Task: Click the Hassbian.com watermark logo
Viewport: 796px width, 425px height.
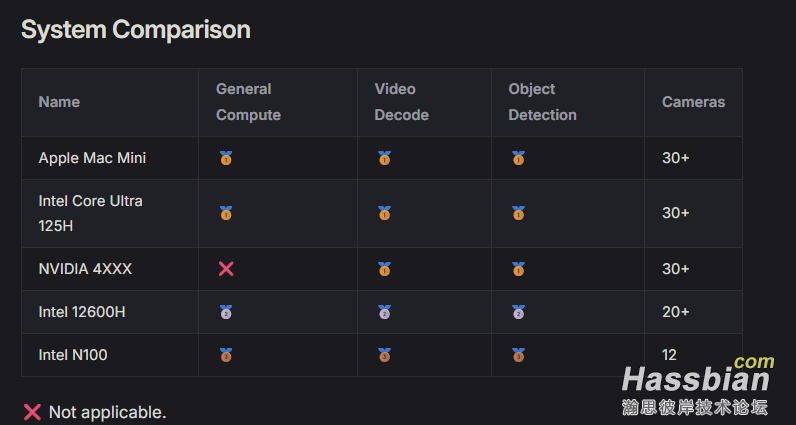Action: coord(697,386)
